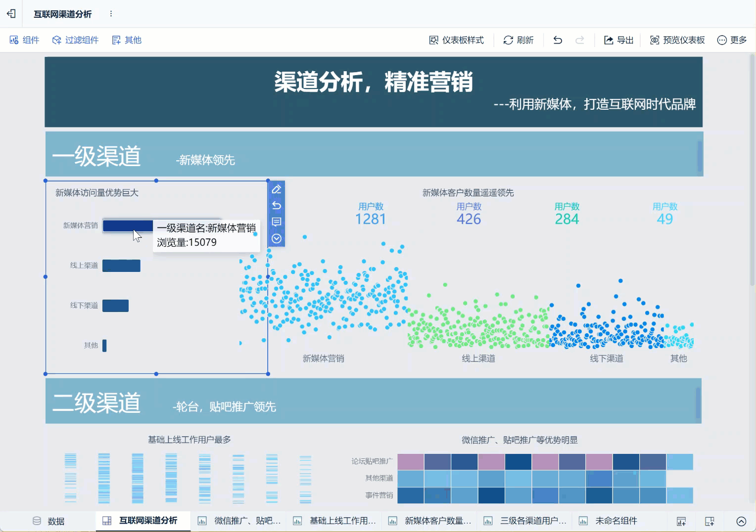The width and height of the screenshot is (756, 532).
Task: Click the 线下渠道 bar in bar chart
Action: (x=115, y=306)
